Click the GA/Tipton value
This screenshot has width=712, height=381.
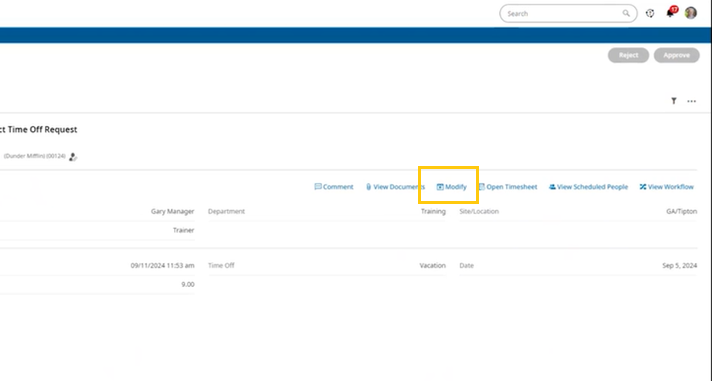[682, 211]
